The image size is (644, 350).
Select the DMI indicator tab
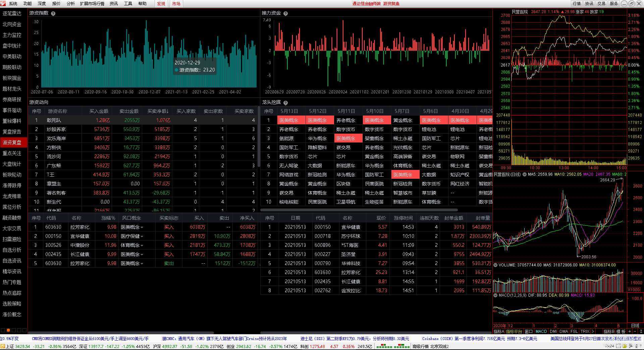pyautogui.click(x=554, y=331)
